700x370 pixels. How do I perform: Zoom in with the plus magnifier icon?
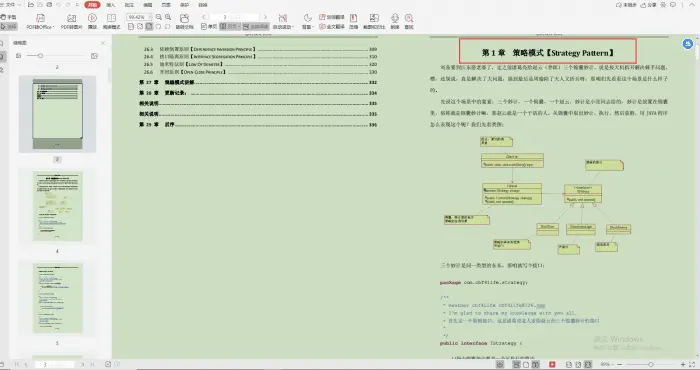(168, 17)
